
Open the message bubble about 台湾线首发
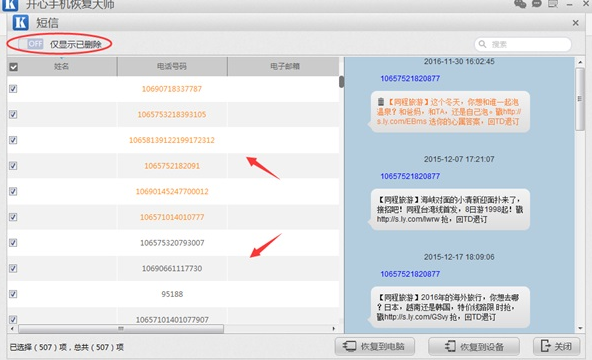(x=450, y=209)
